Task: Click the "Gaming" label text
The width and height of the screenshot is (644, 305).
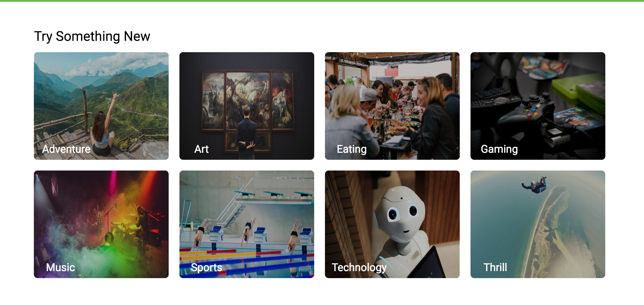Action: coord(499,149)
